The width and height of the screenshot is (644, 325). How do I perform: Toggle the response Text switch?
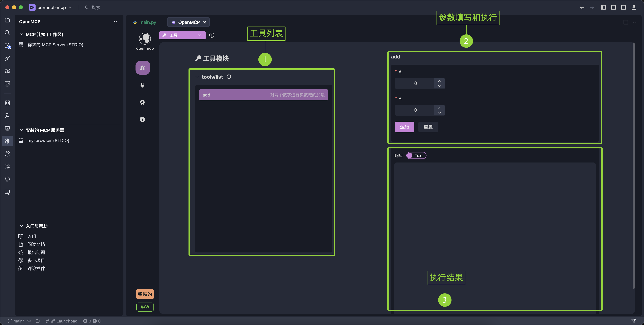416,155
